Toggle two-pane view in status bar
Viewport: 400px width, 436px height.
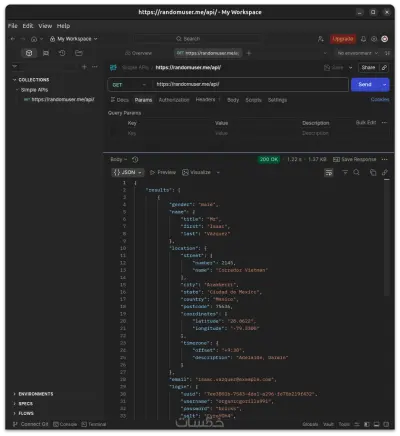tap(377, 424)
